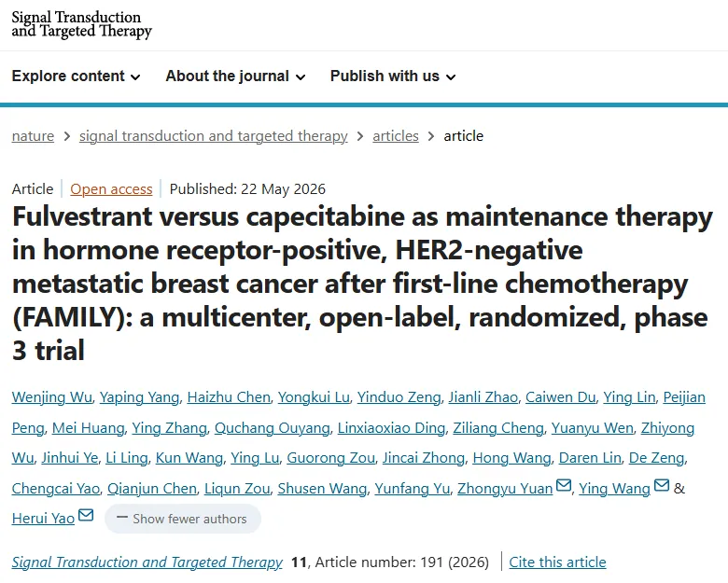This screenshot has height=583, width=728.
Task: Select author Quchang Ouyang
Action: [273, 428]
